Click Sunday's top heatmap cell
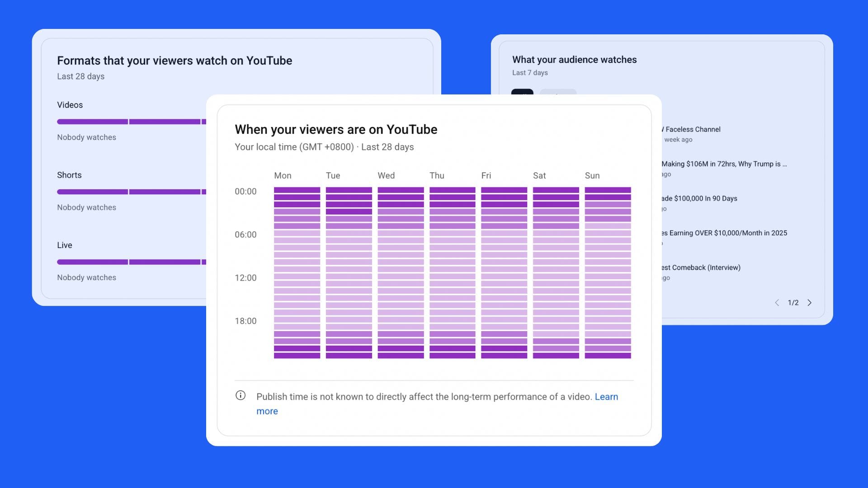868x488 pixels. click(608, 190)
